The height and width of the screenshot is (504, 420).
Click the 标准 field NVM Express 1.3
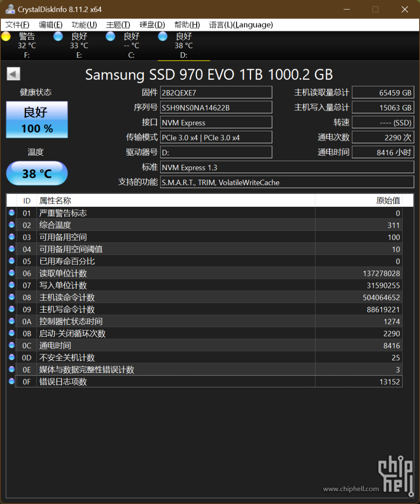click(x=287, y=167)
